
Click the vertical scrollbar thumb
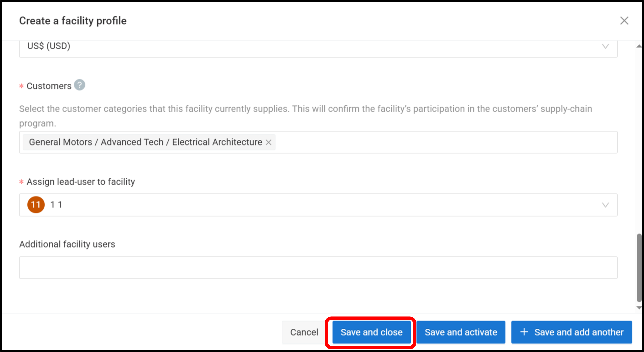pos(639,268)
